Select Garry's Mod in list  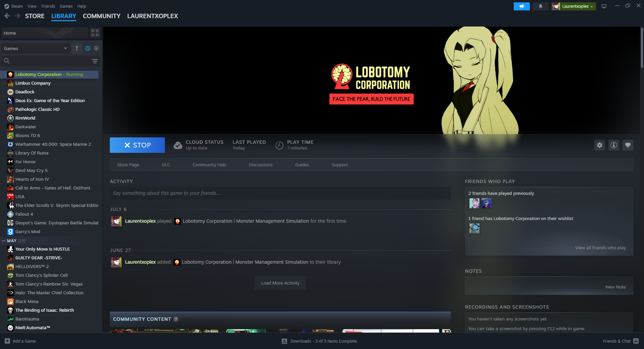49,232
